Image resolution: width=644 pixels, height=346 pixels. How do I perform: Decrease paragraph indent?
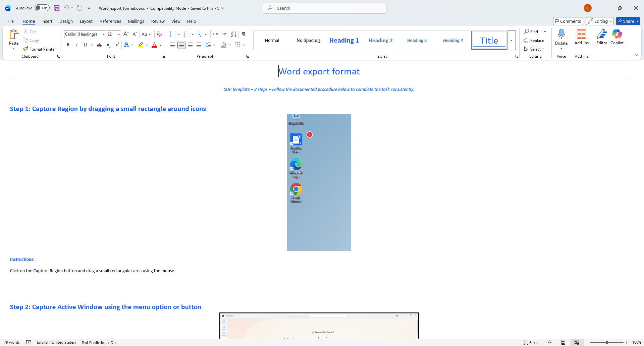point(215,34)
